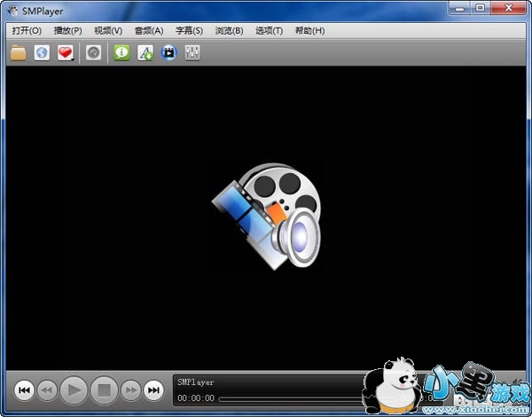This screenshot has height=417, width=532.
Task: Click the stop button
Action: pos(104,390)
